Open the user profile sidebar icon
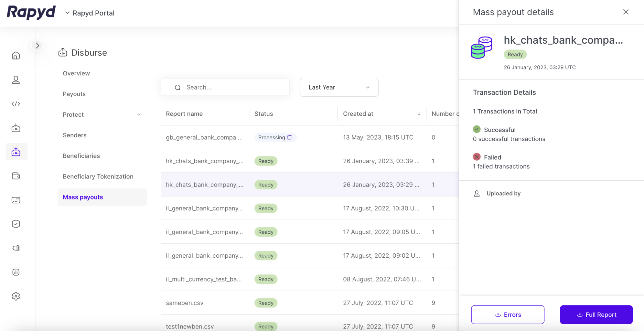 (x=16, y=80)
